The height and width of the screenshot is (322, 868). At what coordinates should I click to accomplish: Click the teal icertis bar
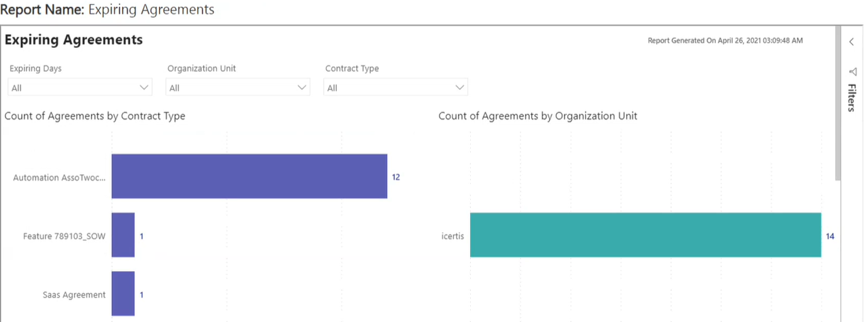point(645,235)
